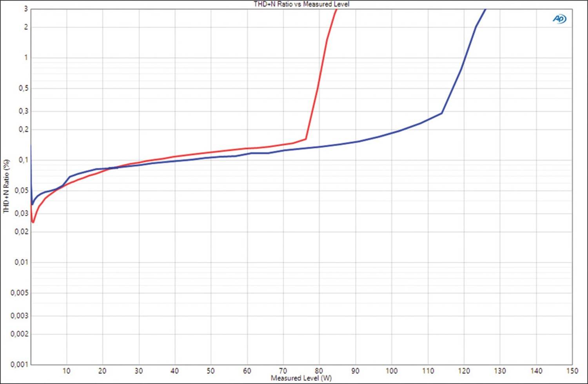Select the X-axis value 80
Screen dimensions: 588x384
click(x=319, y=371)
